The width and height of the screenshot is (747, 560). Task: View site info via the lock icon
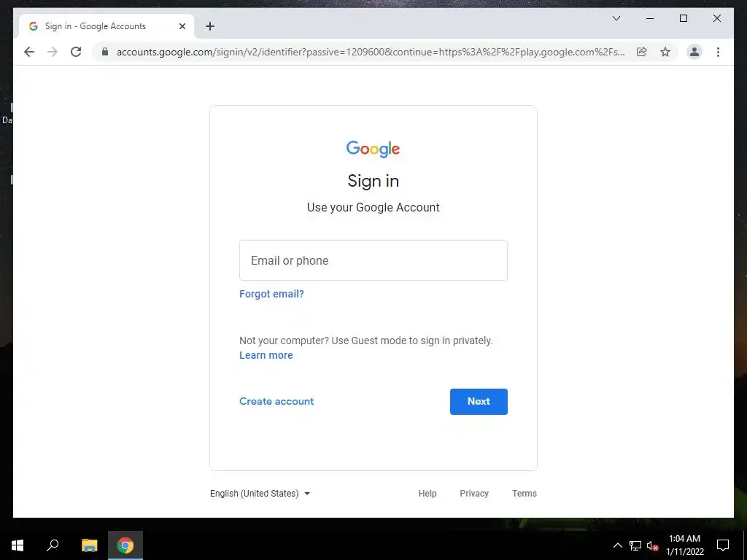point(105,52)
